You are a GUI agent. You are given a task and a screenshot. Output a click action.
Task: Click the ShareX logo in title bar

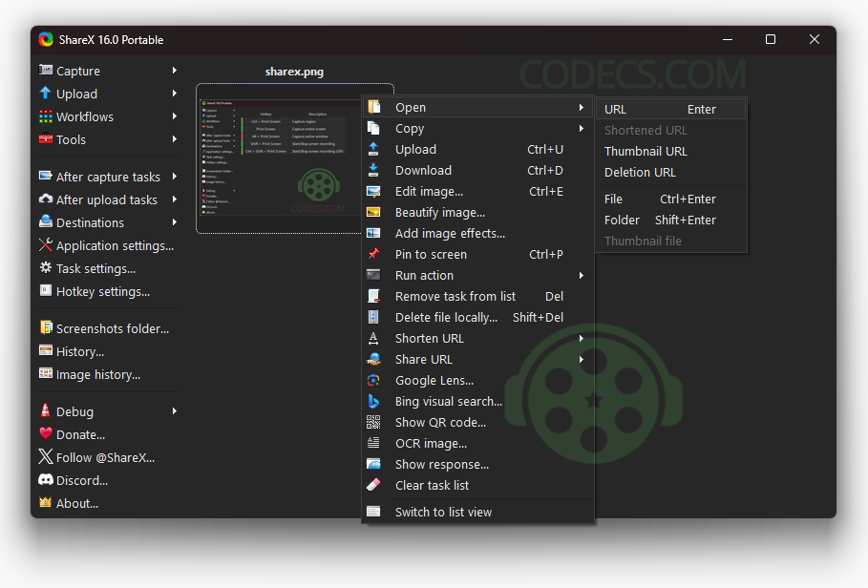(46, 39)
